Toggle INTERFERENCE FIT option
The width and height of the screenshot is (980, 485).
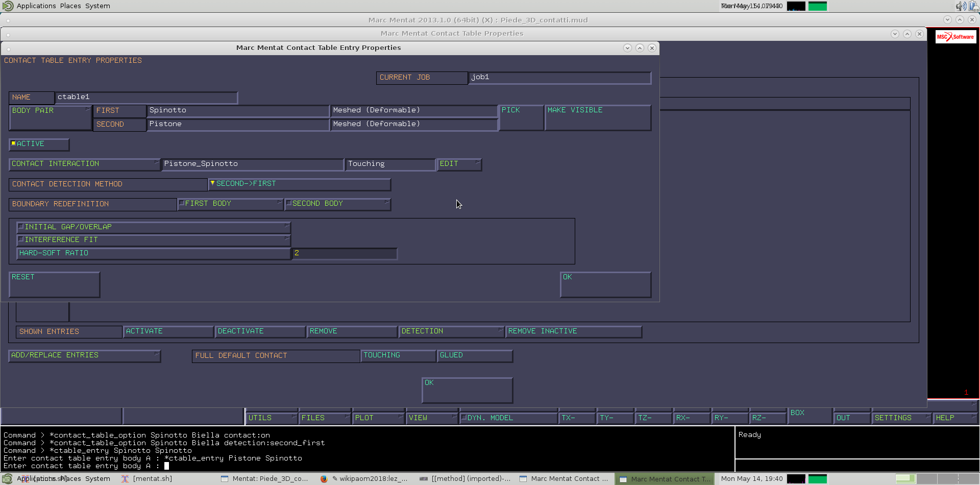coord(153,240)
